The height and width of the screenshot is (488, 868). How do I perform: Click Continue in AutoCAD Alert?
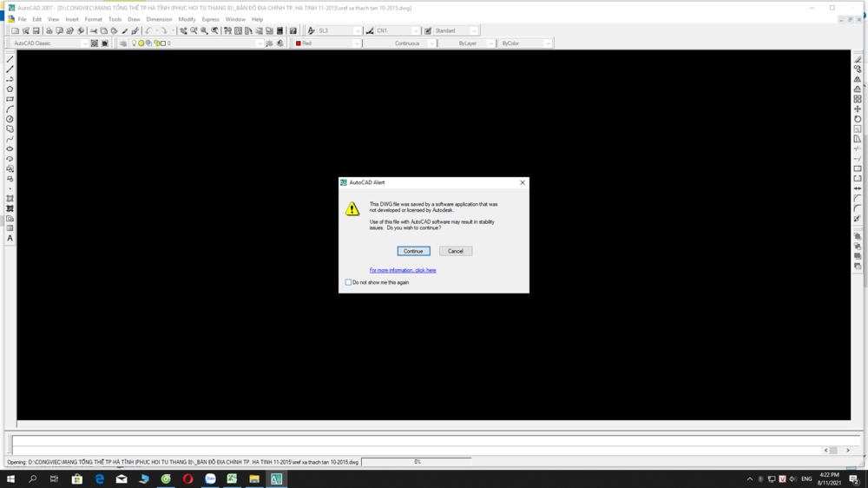(413, 251)
